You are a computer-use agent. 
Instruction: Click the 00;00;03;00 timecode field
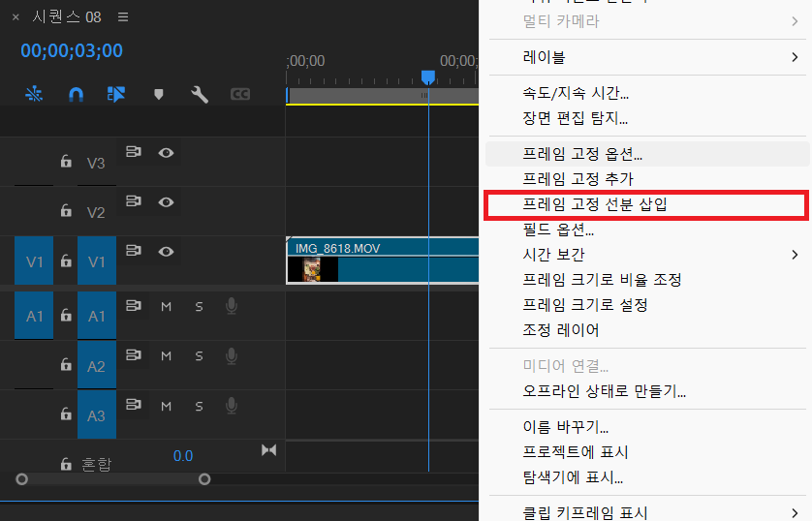click(72, 50)
